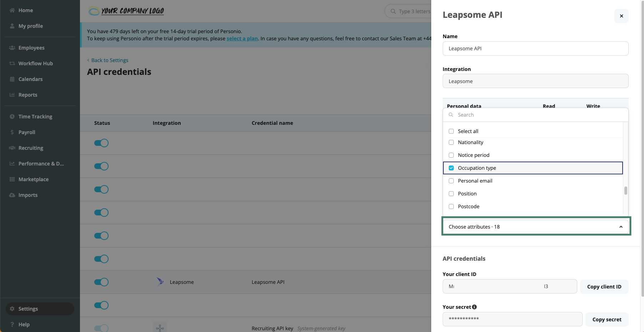The image size is (644, 332).
Task: Click the attribute Search field
Action: tap(535, 115)
